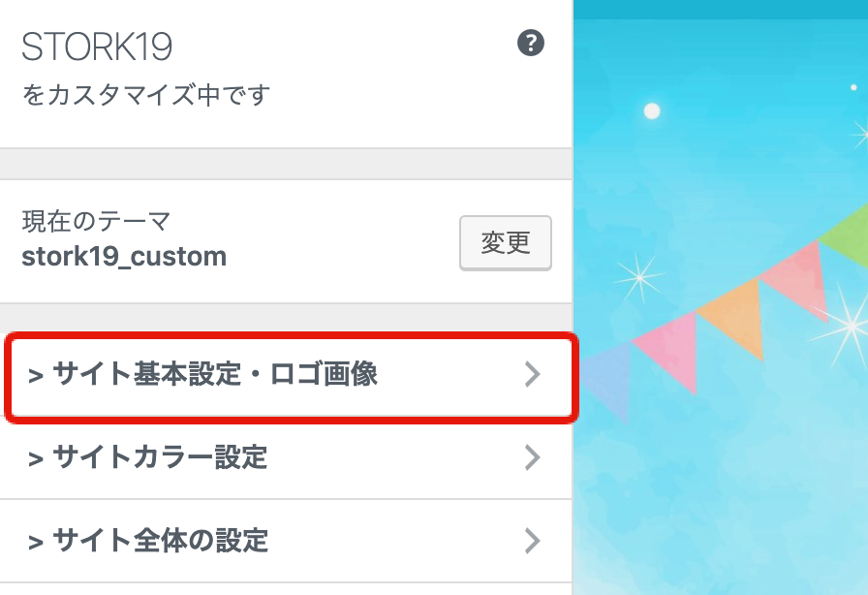The width and height of the screenshot is (868, 595).
Task: Expand chevron arrow beside サイト全体の設定
Action: point(532,541)
